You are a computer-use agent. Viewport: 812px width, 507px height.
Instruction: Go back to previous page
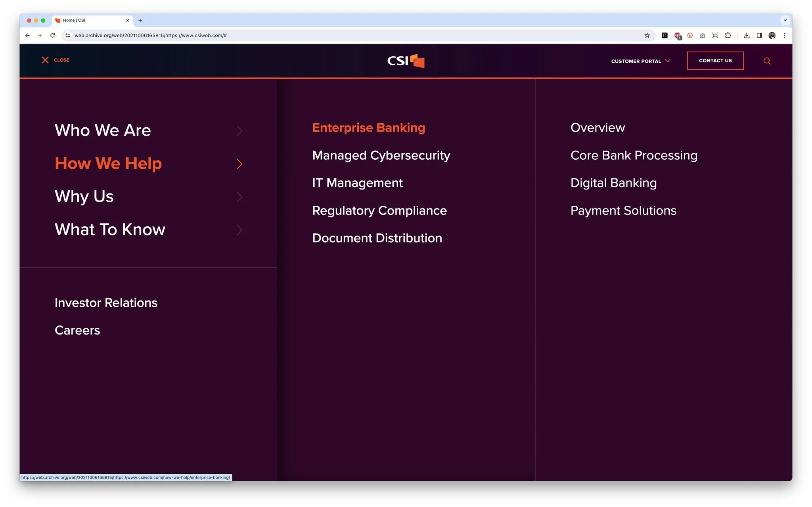click(27, 36)
